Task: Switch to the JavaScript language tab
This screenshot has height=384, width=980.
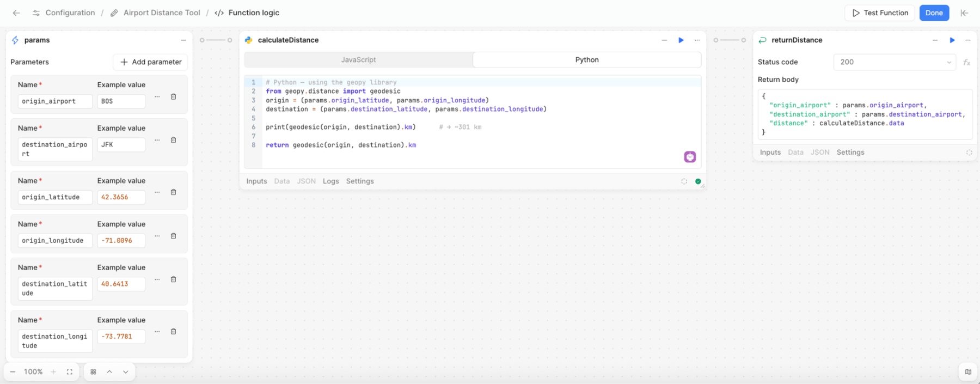Action: [x=358, y=60]
